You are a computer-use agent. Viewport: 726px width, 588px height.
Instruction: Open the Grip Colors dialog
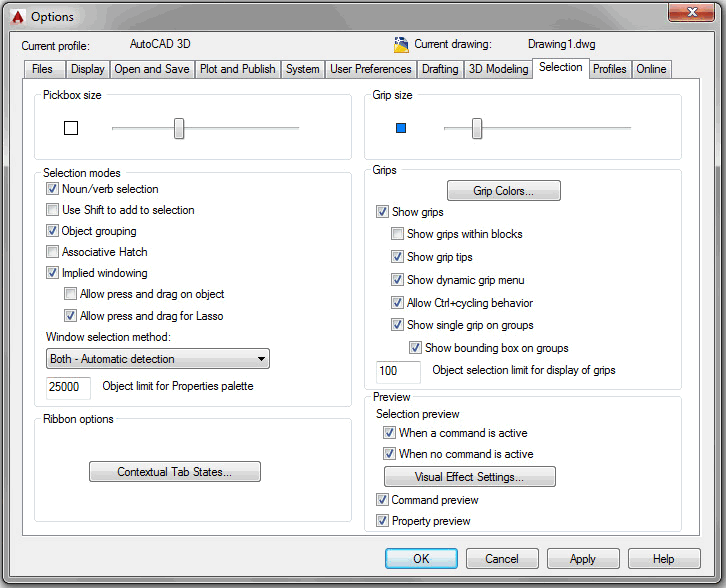pyautogui.click(x=503, y=191)
